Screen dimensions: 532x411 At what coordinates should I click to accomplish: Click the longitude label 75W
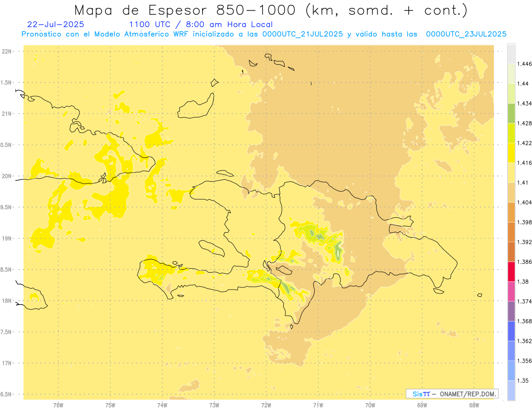110,405
